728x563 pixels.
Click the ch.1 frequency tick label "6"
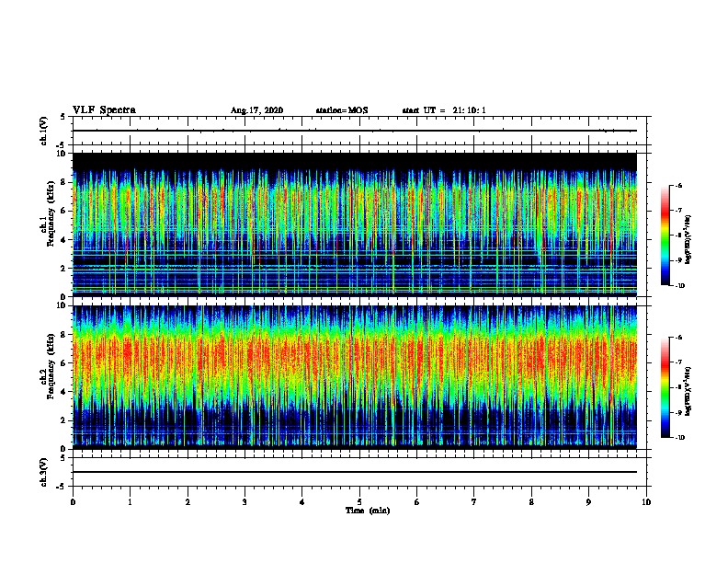(64, 212)
